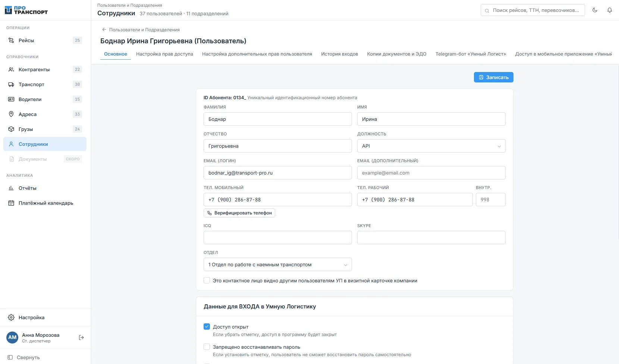This screenshot has width=619, height=364.
Task: Click AM user avatar
Action: coord(12,338)
